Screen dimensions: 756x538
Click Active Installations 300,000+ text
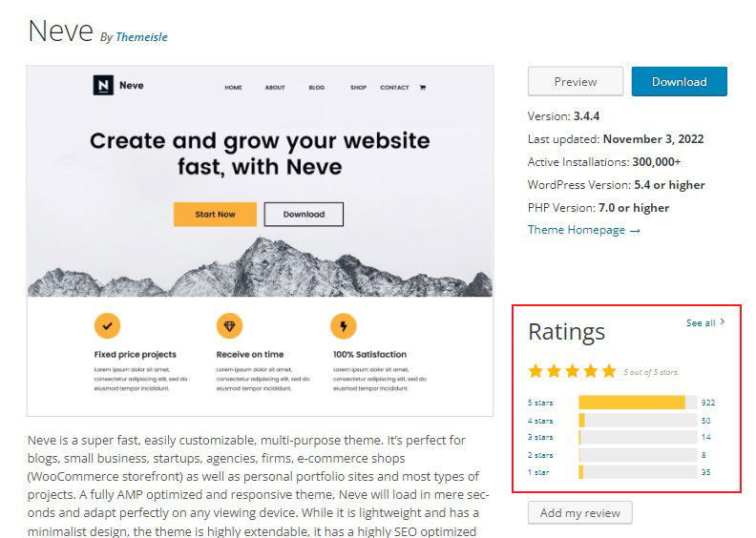coord(604,162)
